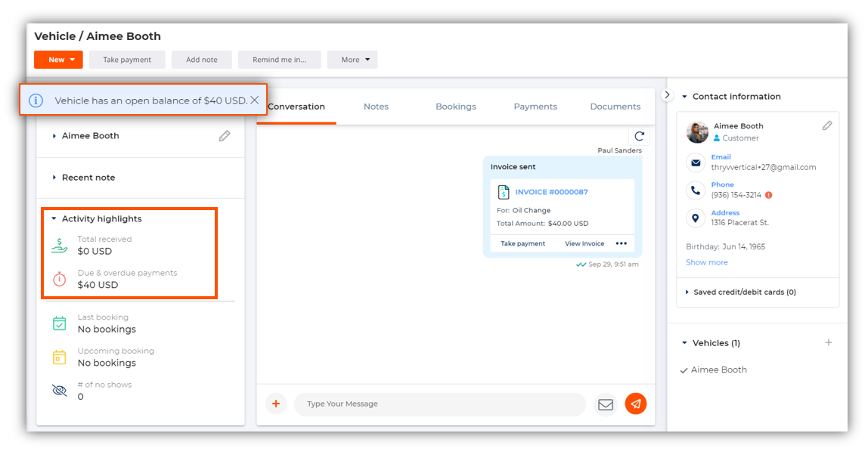868x464 pixels.
Task: Edit Aimee Booth details with the pencil icon
Action: (x=225, y=136)
